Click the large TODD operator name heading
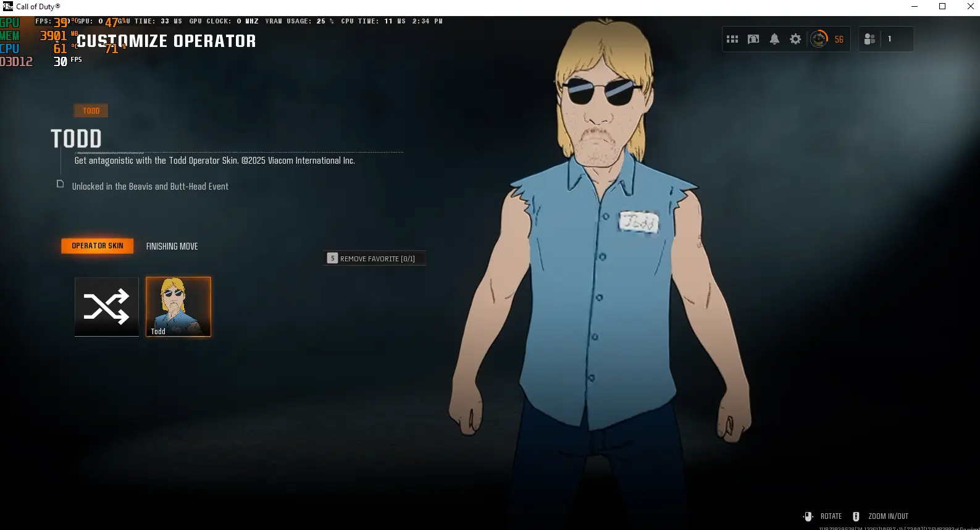This screenshot has height=530, width=980. click(x=76, y=139)
